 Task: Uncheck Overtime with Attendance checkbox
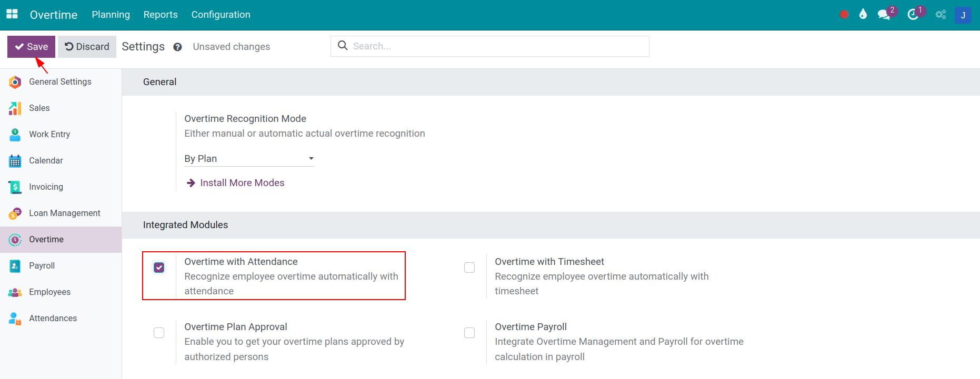pos(159,268)
